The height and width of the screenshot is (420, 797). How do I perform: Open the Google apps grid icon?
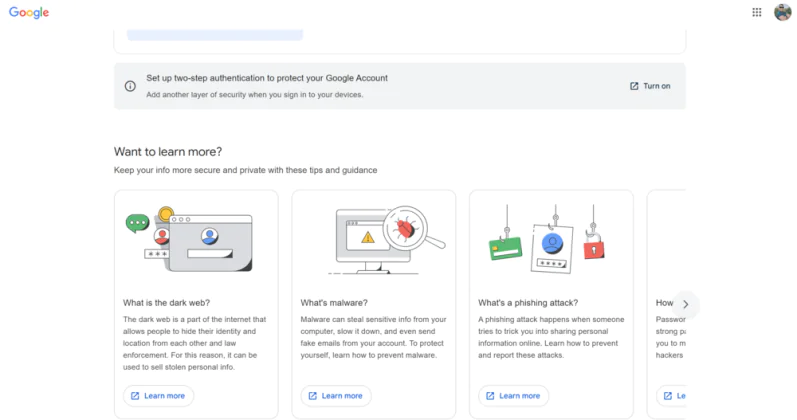(756, 12)
